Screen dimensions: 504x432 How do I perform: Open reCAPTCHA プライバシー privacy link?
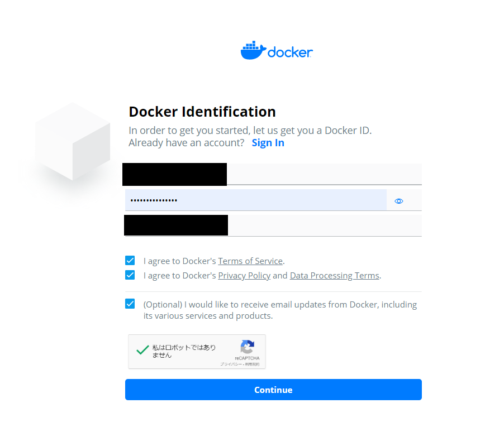(x=231, y=364)
